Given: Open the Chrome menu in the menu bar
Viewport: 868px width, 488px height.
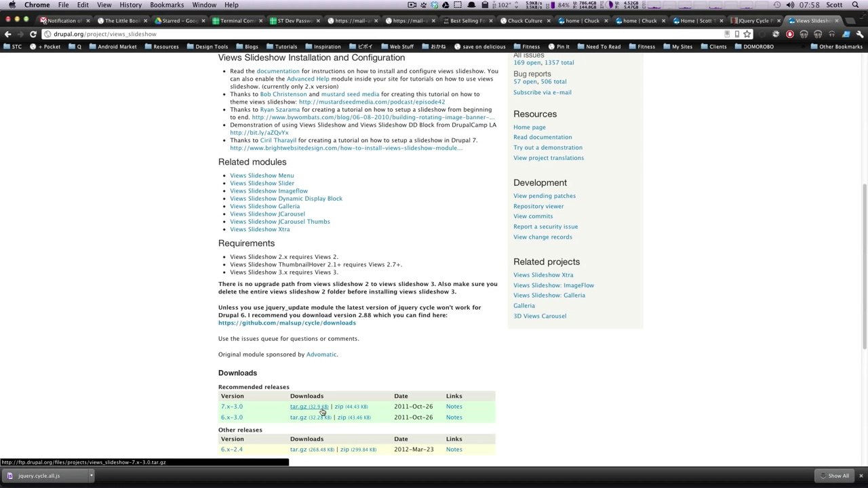Looking at the screenshot, I should [x=37, y=5].
